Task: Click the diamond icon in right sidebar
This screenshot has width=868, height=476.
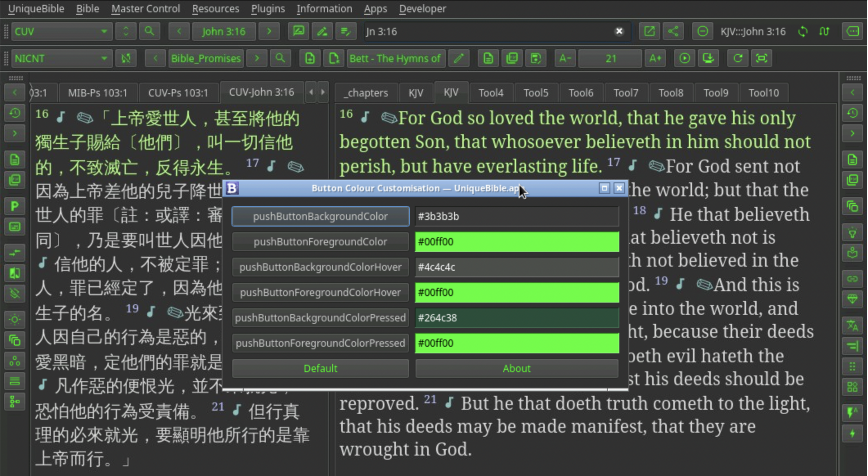Action: 852,299
